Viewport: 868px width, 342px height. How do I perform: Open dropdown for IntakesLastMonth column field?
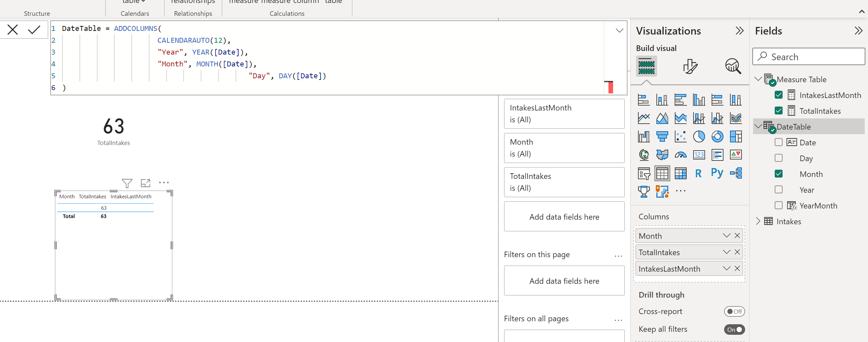(726, 268)
